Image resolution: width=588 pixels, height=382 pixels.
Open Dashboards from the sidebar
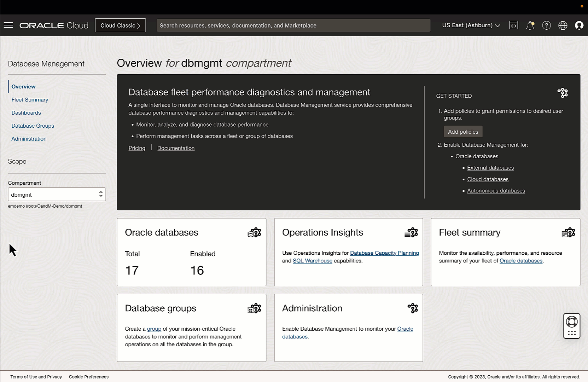26,112
